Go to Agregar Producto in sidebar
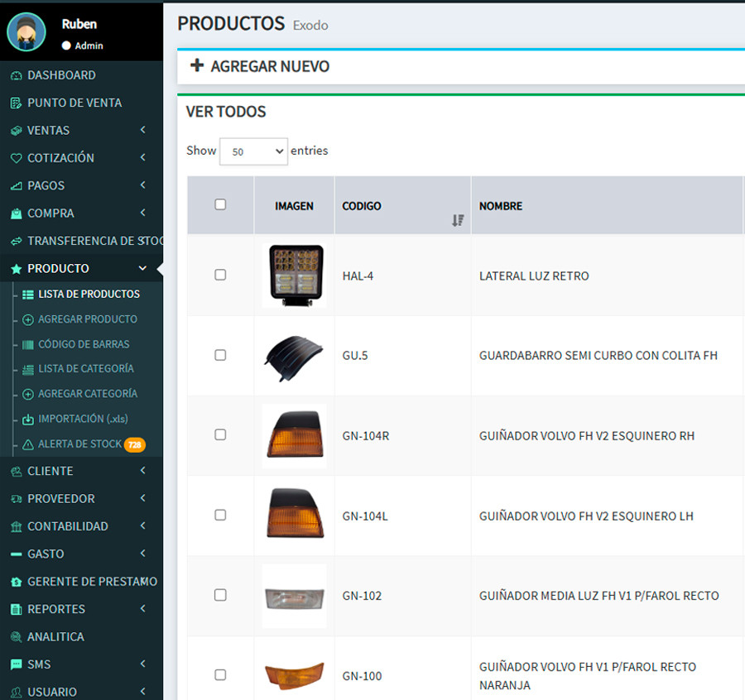745x700 pixels. (87, 319)
